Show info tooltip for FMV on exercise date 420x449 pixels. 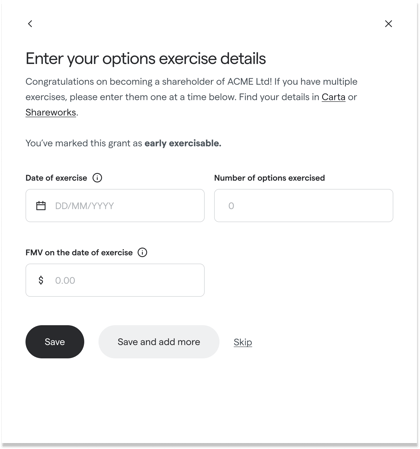pos(142,252)
